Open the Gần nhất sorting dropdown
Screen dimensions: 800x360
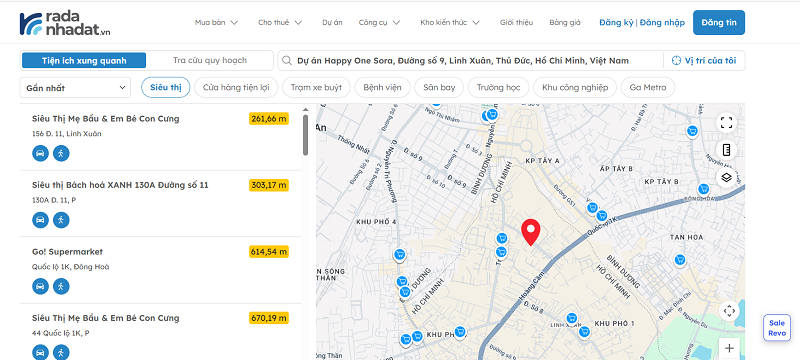click(x=75, y=88)
